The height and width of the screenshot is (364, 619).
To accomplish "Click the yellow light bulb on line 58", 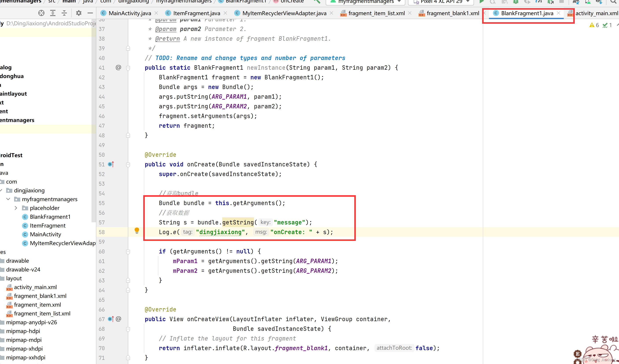I will [137, 231].
